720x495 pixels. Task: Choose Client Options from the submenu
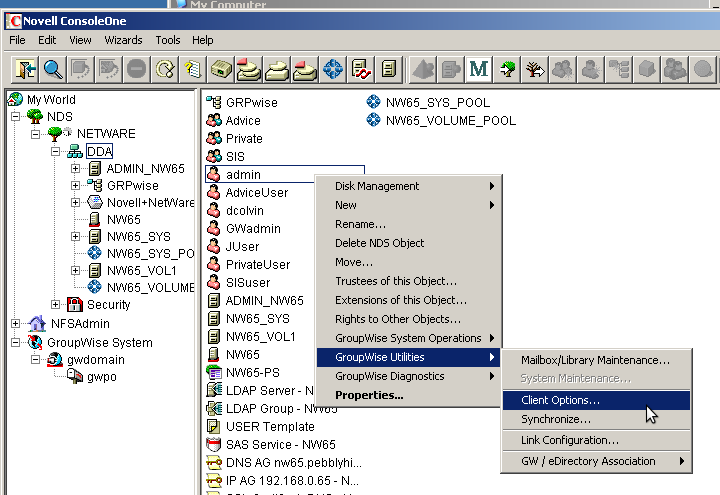click(x=560, y=400)
